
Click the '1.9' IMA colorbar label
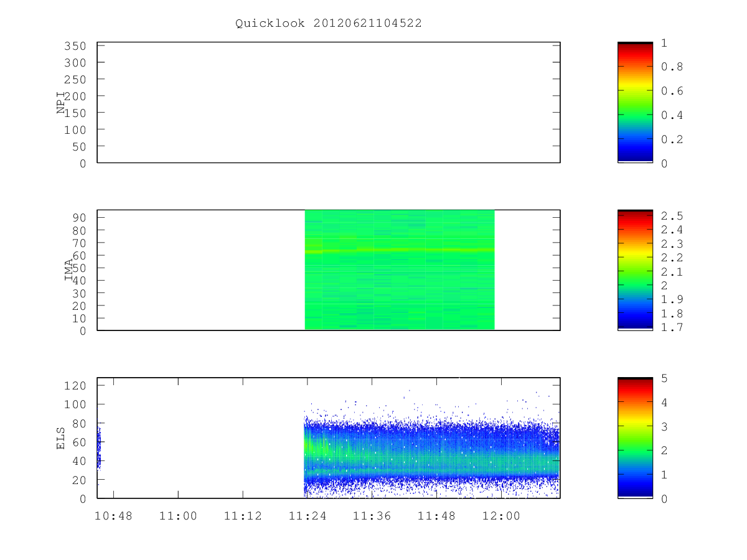click(672, 299)
